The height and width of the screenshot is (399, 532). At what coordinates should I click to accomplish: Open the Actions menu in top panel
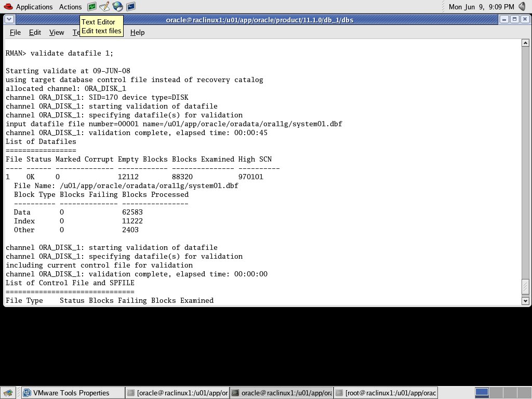(x=70, y=7)
